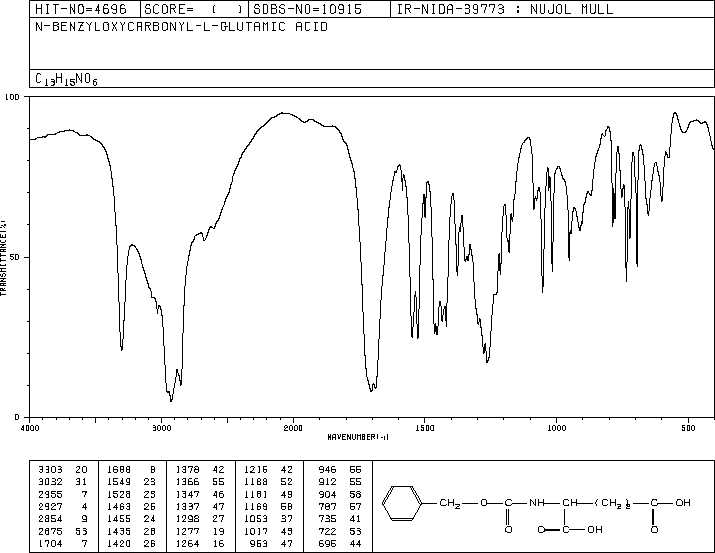Pick the 1337 peak row
The image size is (715, 553).
coord(200,506)
